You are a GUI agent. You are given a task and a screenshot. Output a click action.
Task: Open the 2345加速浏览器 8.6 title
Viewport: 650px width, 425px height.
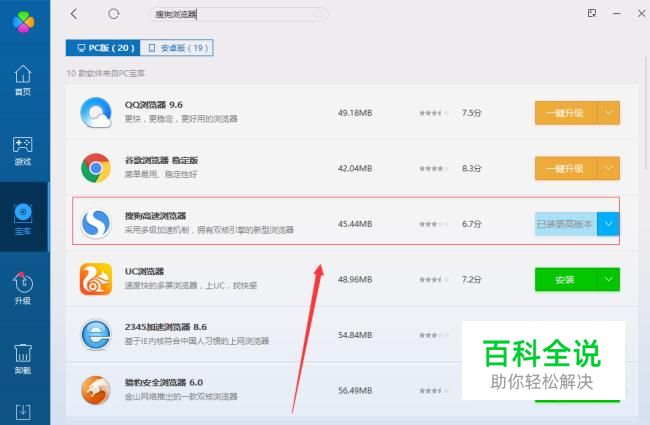point(166,327)
